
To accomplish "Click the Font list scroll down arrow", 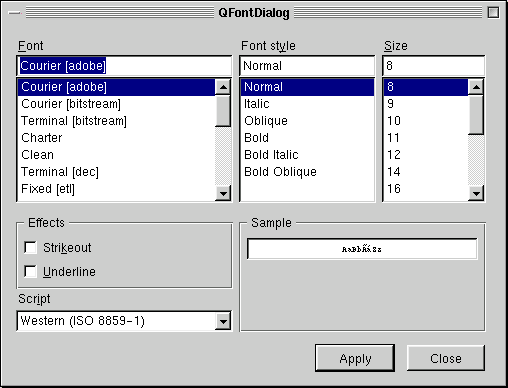I will click(x=223, y=193).
